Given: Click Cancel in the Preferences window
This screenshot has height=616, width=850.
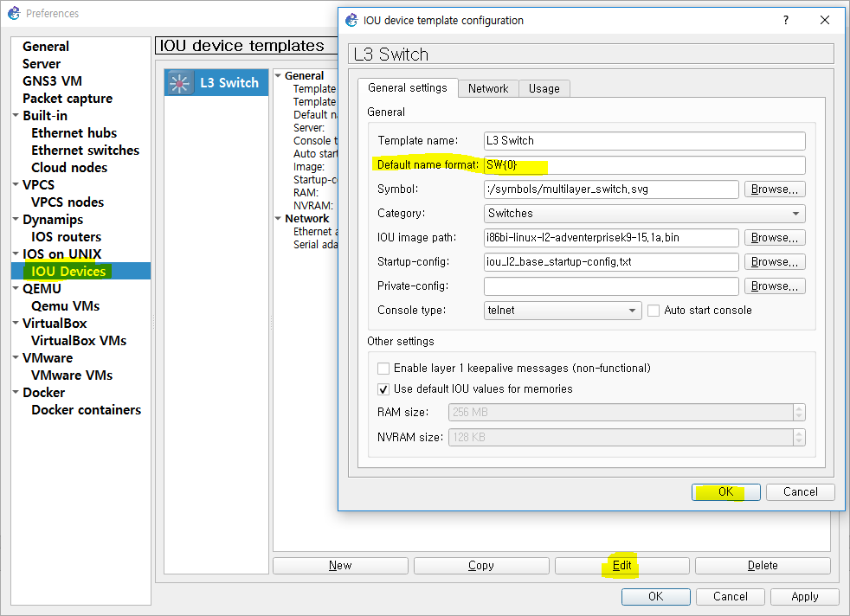Looking at the screenshot, I should click(x=731, y=596).
